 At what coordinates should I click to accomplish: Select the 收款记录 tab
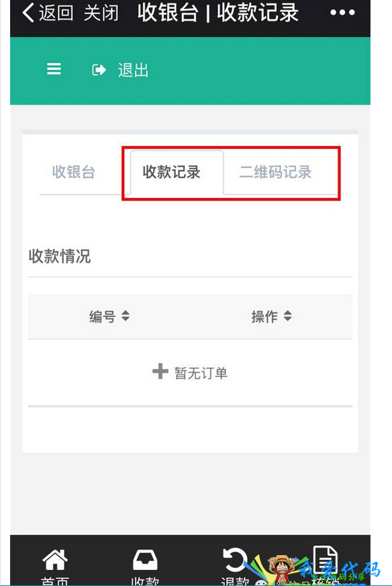(171, 172)
